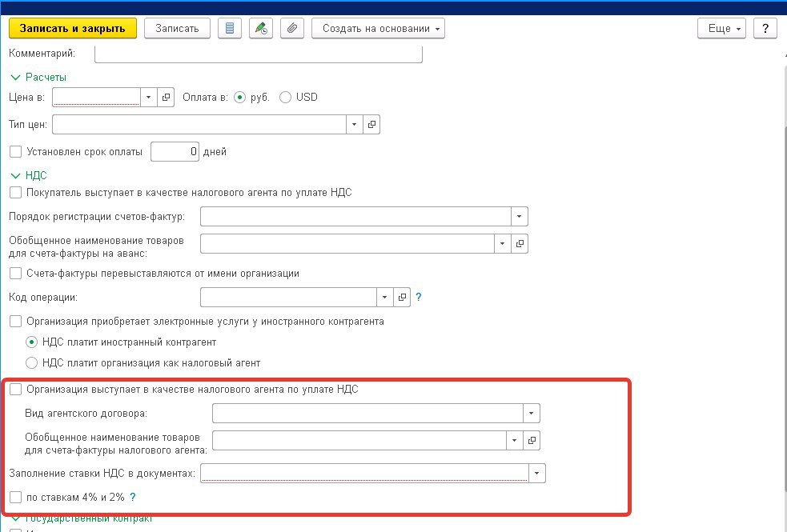This screenshot has width=787, height=532.
Task: Click the open-form icon next to 'Цена в'
Action: [166, 98]
